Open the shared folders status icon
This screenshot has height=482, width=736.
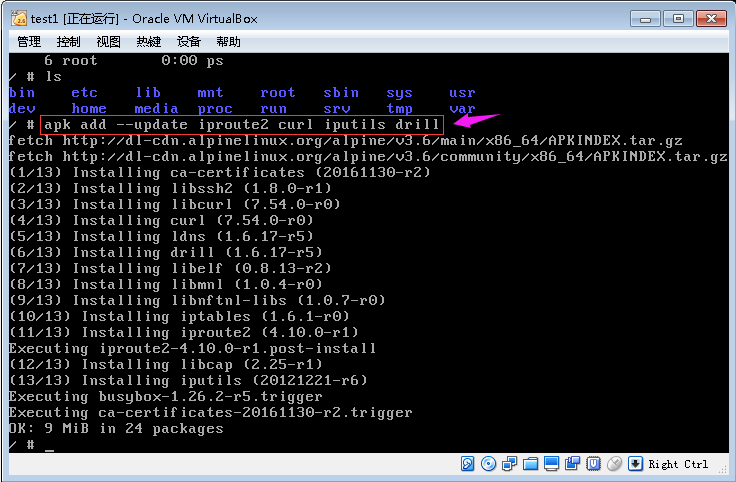click(x=530, y=464)
